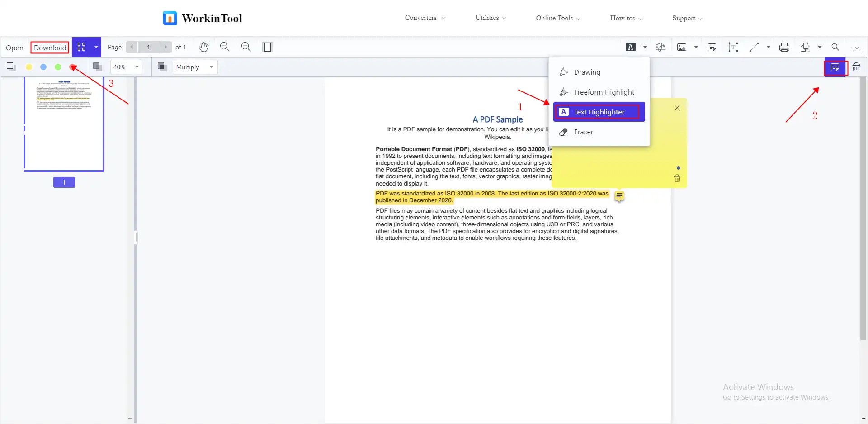Select the blue highlight color dot

(x=43, y=67)
